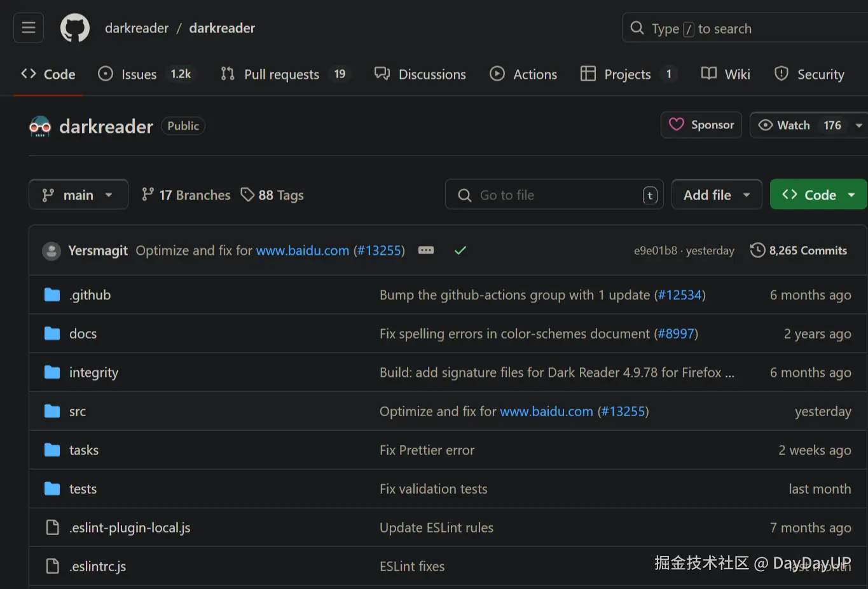
Task: Click Yersmagit's avatar in latest commit
Action: (52, 251)
